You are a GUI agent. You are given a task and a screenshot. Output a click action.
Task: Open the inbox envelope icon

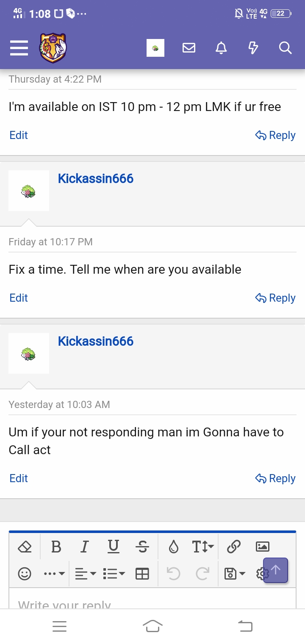(189, 48)
